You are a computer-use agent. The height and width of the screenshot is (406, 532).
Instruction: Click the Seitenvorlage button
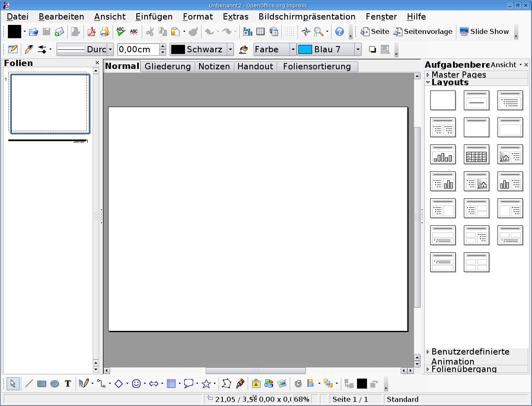[423, 32]
